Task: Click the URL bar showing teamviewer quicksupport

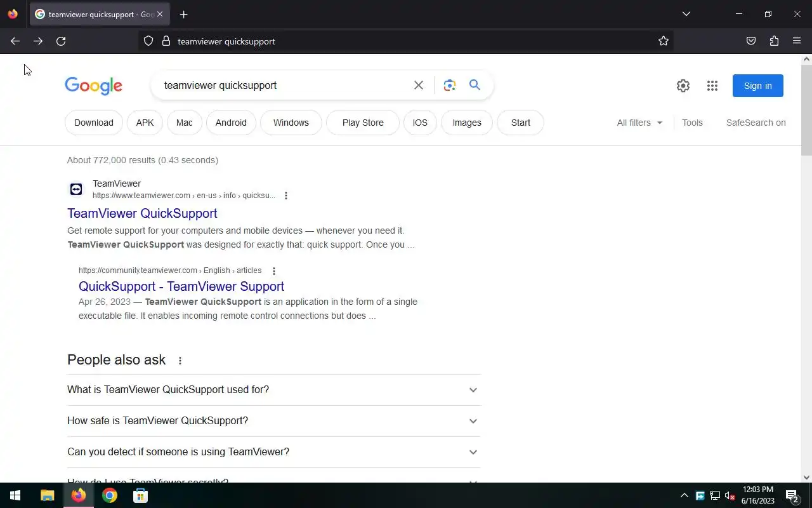Action: [406, 41]
